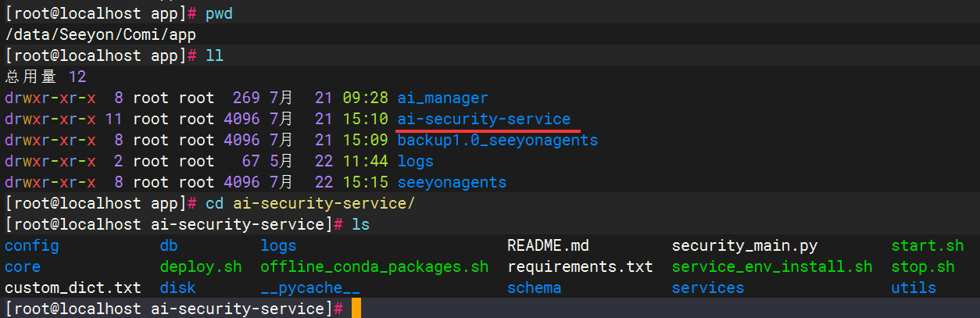Click the custom_dict.txt file name
The width and height of the screenshot is (980, 318).
coord(73,288)
